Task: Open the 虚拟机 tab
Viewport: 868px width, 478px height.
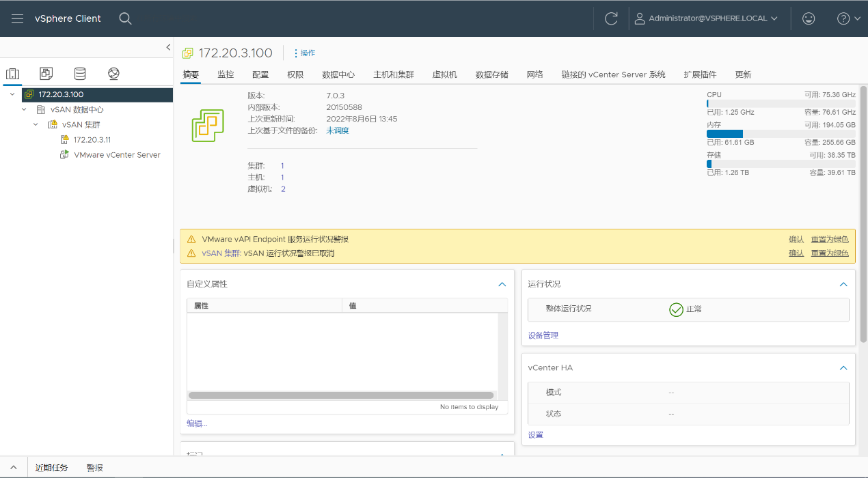Action: [445, 74]
